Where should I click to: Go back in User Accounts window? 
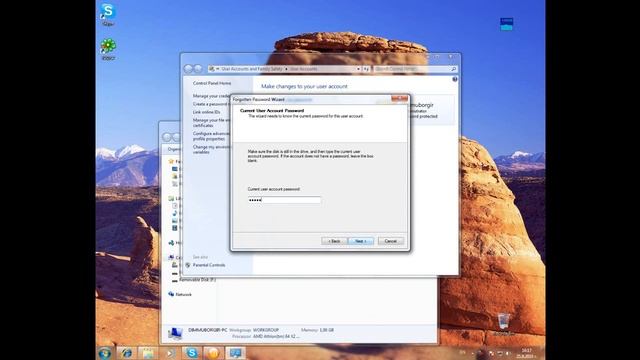188,69
